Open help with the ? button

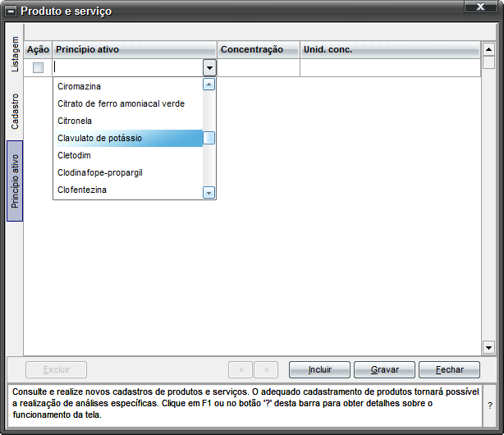click(x=489, y=405)
